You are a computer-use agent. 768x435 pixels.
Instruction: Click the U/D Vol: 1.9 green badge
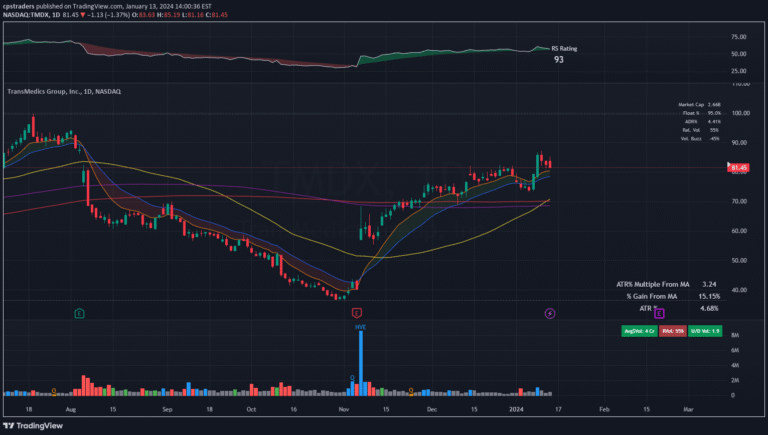[x=705, y=331]
